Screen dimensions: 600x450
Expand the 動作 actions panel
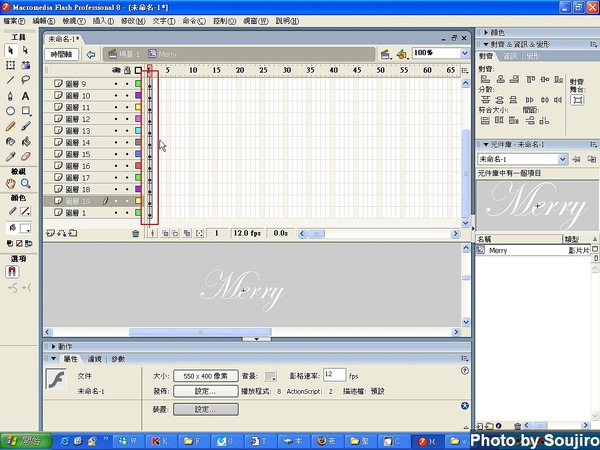[x=54, y=346]
